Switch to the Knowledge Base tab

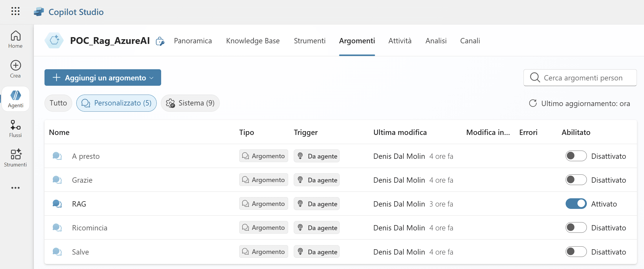(x=253, y=41)
